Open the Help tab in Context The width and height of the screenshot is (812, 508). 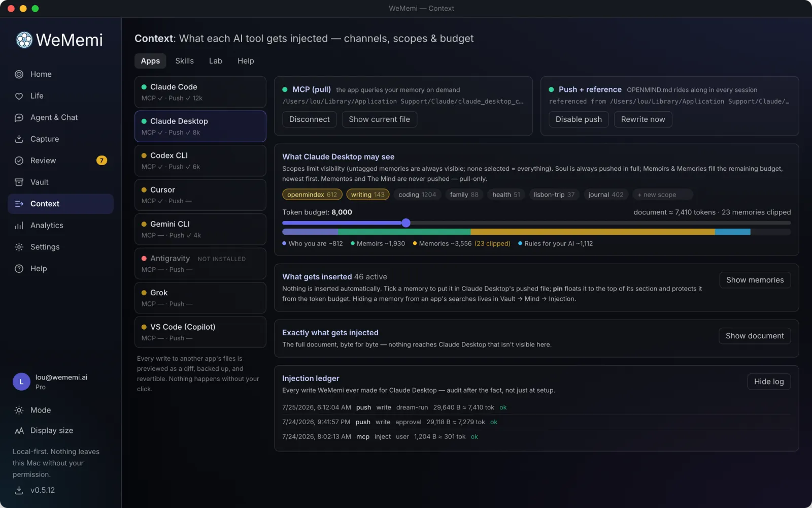point(246,61)
